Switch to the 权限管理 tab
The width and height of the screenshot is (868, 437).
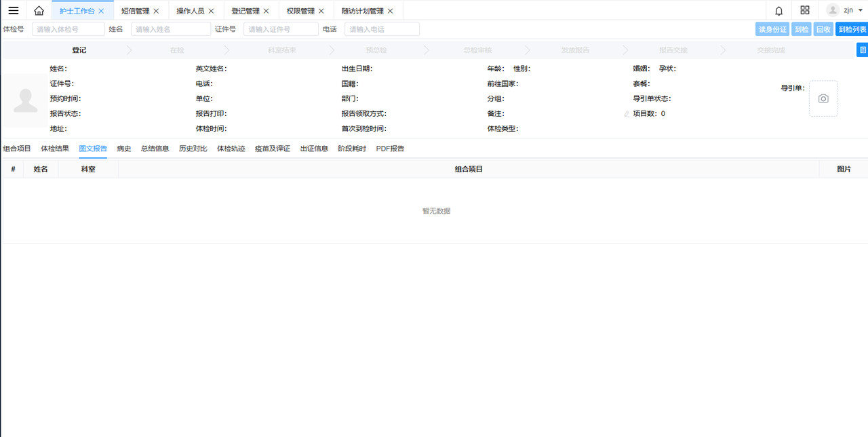pos(300,11)
